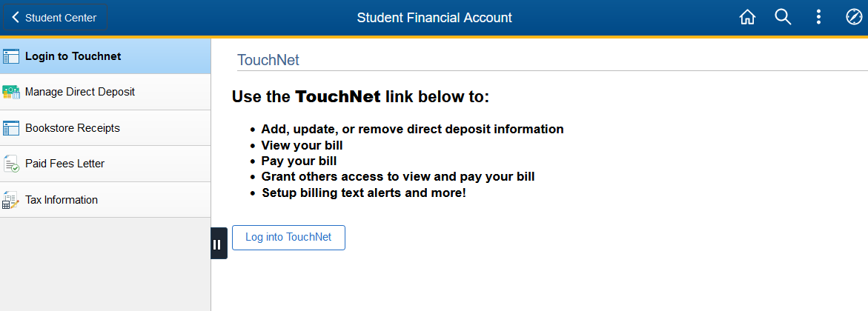Select Login to Touchnet menu item
Image resolution: width=868 pixels, height=311 pixels.
click(105, 56)
